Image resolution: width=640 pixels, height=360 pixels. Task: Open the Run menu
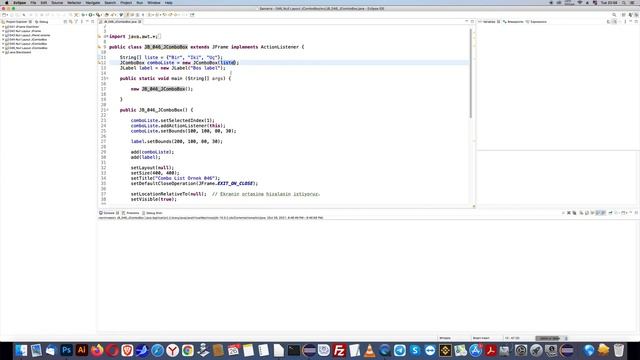pos(140,2)
